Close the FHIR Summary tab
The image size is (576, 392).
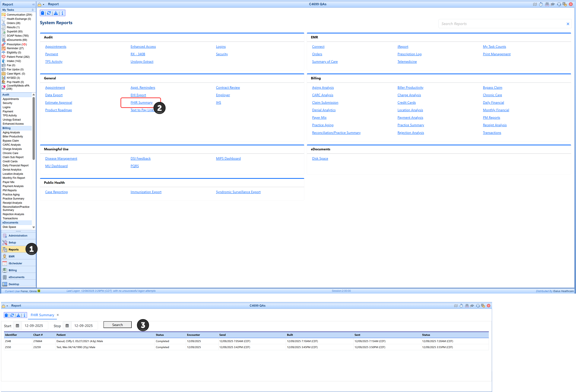(x=58, y=315)
